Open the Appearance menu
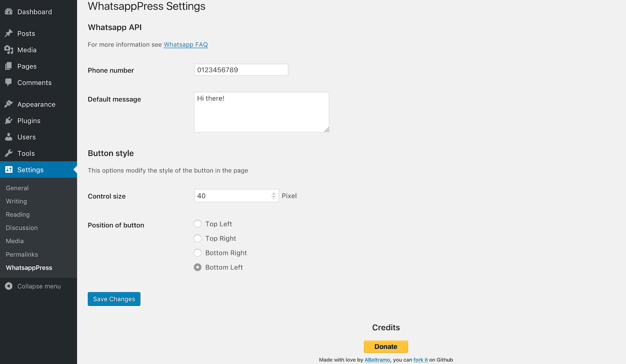This screenshot has width=626, height=364. click(38, 104)
